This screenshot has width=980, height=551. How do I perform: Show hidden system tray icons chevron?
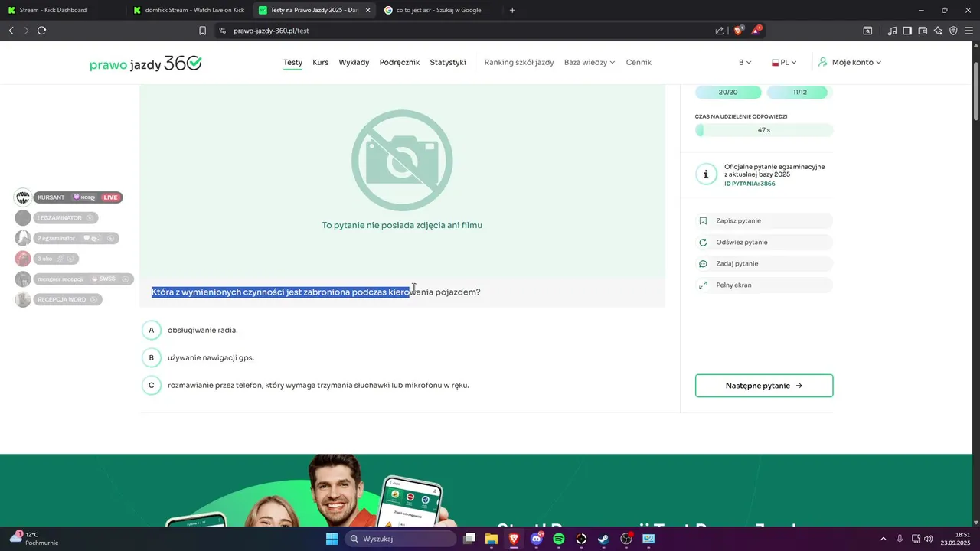coord(883,539)
